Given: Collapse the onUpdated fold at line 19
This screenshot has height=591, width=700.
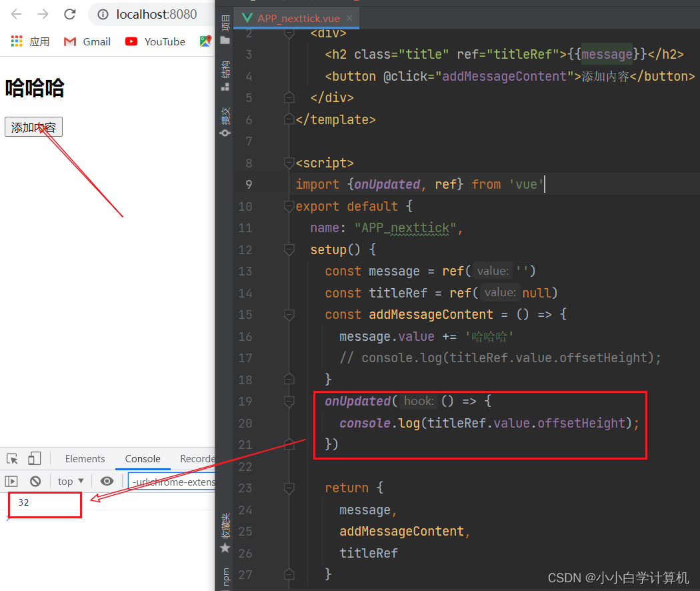Looking at the screenshot, I should 289,401.
